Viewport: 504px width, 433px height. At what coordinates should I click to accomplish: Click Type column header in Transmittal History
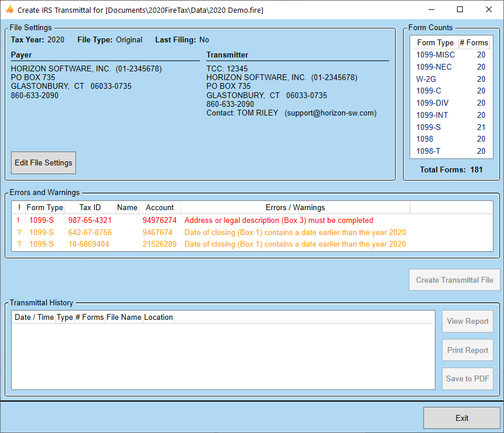(x=64, y=317)
